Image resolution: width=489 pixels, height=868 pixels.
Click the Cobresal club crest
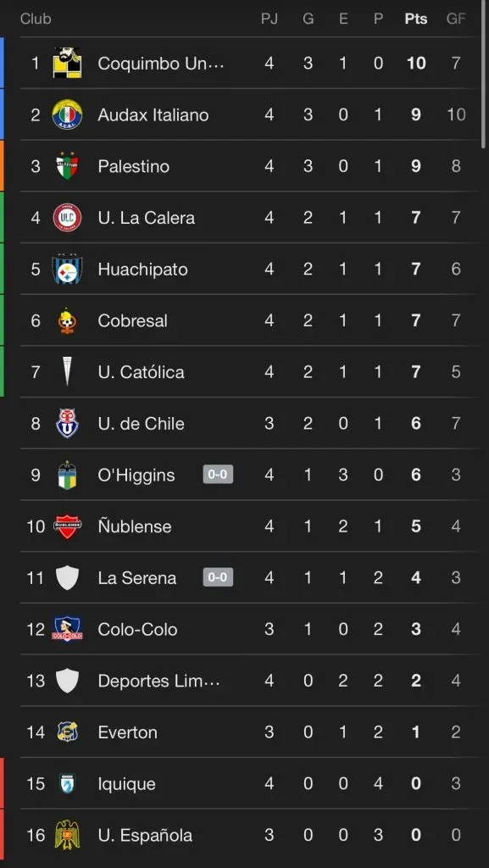click(67, 320)
